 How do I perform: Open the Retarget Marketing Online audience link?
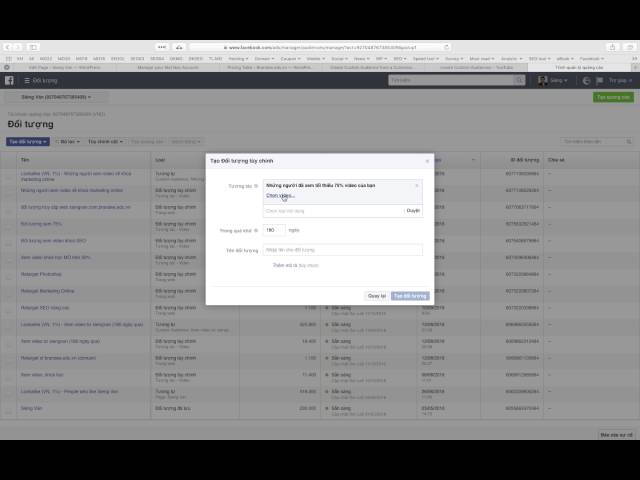point(48,291)
